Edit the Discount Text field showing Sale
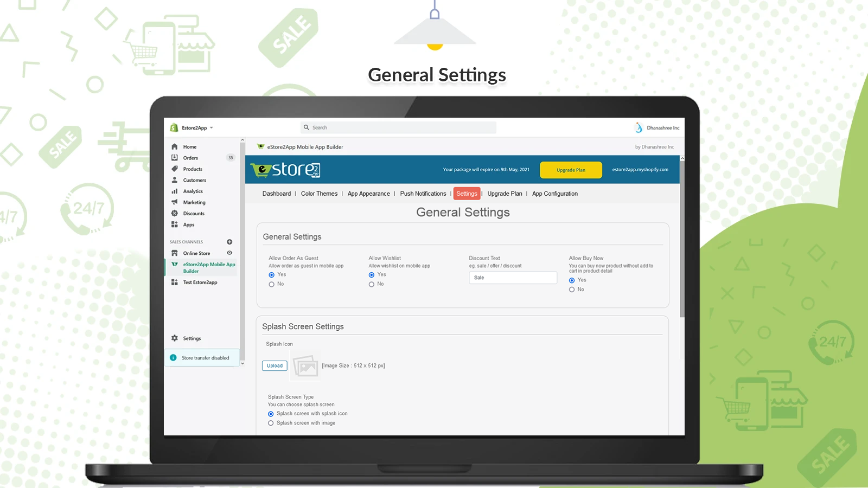The image size is (868, 488). pyautogui.click(x=512, y=277)
